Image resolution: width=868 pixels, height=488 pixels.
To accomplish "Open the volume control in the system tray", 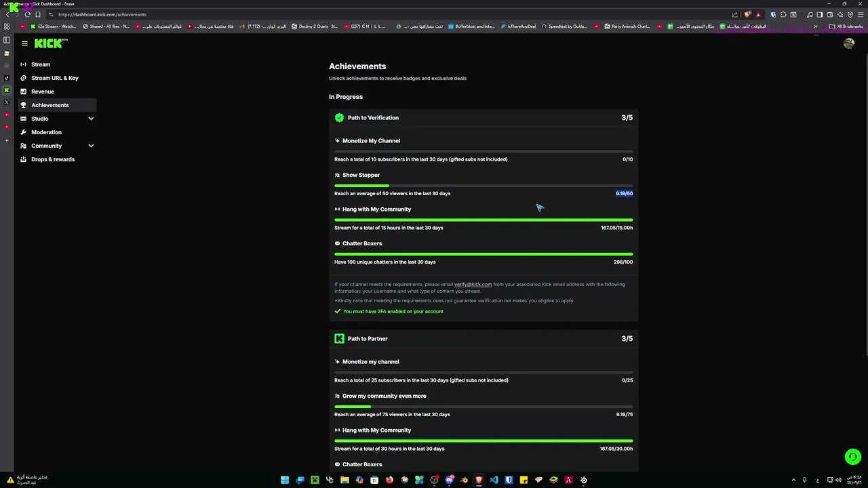I will [x=839, y=480].
